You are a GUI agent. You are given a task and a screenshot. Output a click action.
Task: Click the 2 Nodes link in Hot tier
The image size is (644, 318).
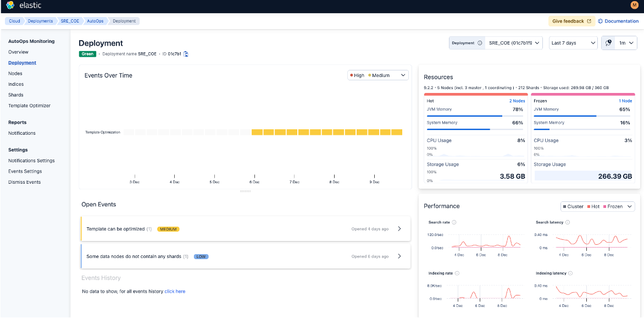[517, 101]
